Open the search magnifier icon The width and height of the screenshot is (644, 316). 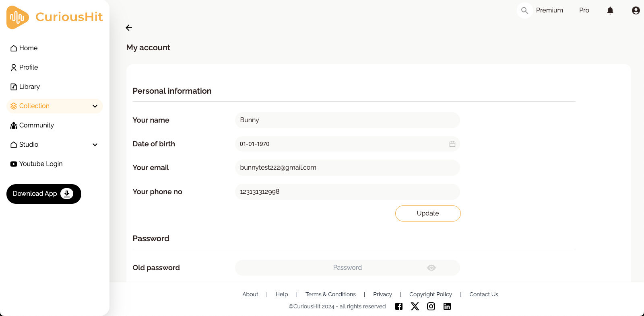pyautogui.click(x=524, y=10)
